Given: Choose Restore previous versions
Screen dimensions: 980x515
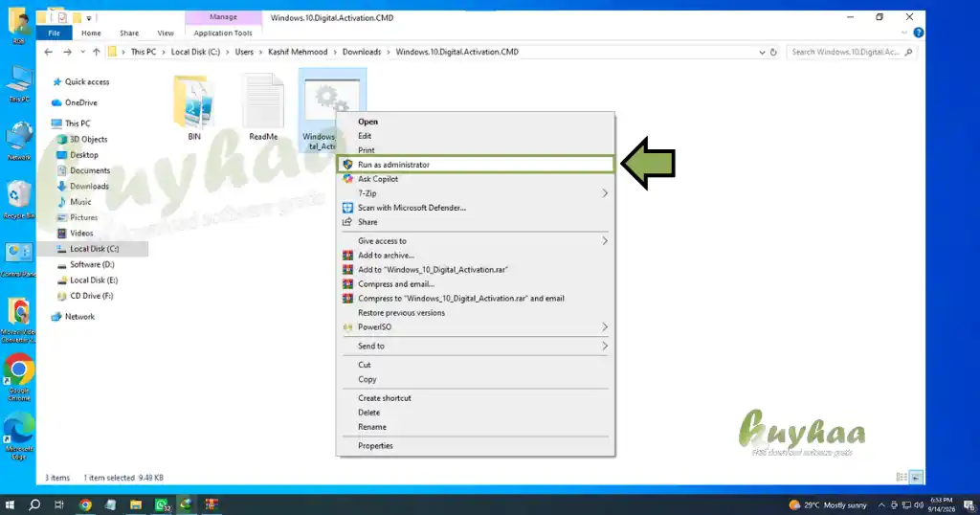Looking at the screenshot, I should coord(475,312).
